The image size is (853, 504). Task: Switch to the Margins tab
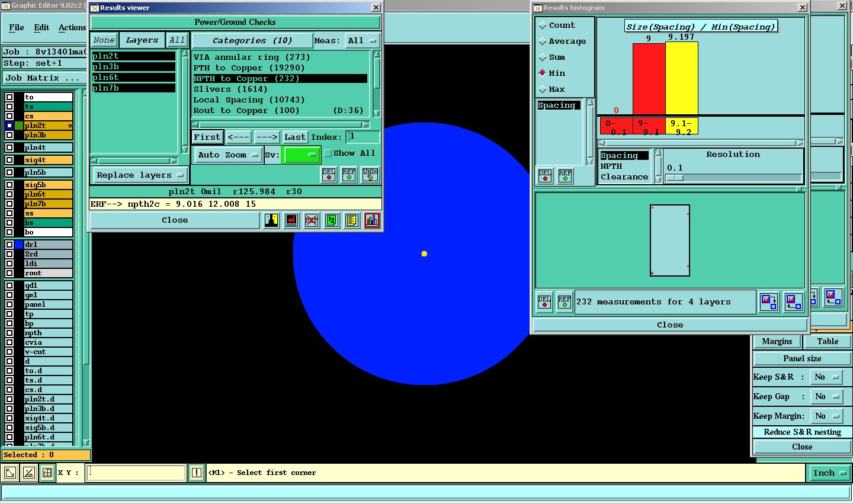777,342
